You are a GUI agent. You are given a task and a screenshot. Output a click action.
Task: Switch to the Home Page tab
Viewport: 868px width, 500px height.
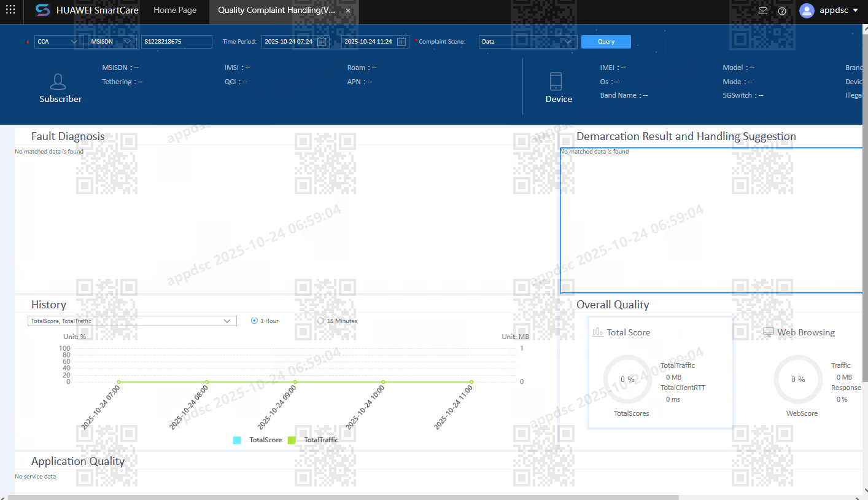coord(175,10)
